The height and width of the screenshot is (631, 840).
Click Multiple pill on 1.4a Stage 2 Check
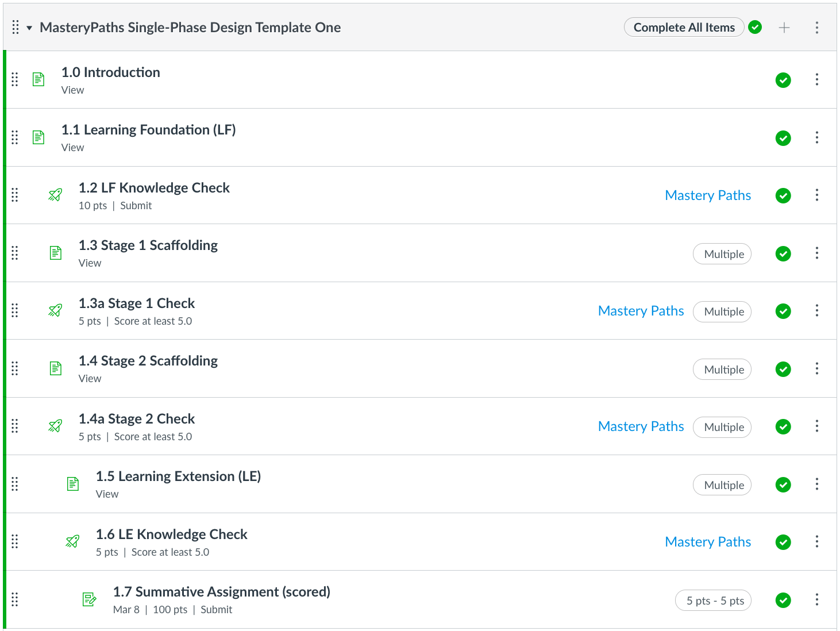coord(722,427)
